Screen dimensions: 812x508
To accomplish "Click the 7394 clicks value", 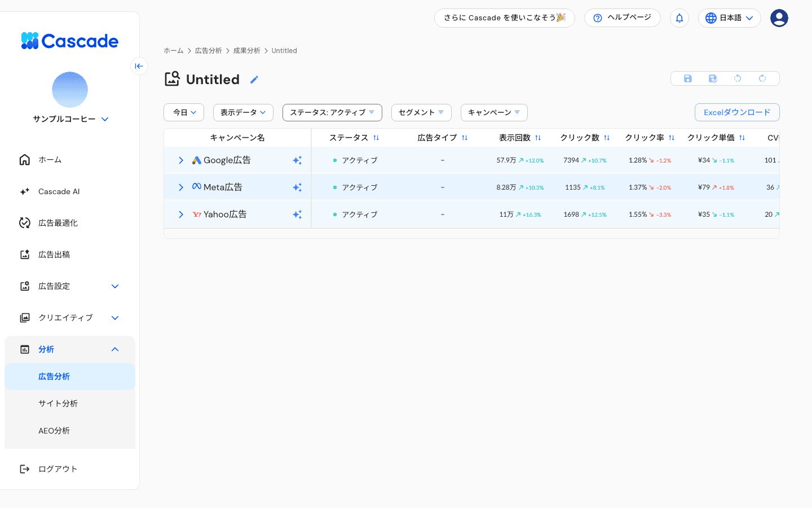I will pyautogui.click(x=571, y=160).
